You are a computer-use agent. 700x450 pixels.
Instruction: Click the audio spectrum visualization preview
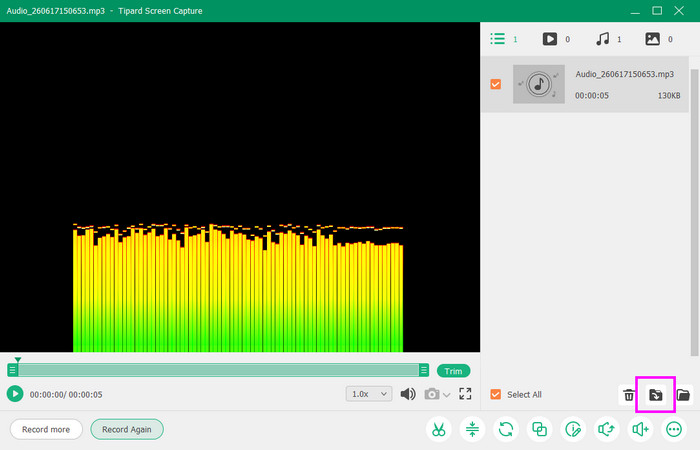(238, 288)
